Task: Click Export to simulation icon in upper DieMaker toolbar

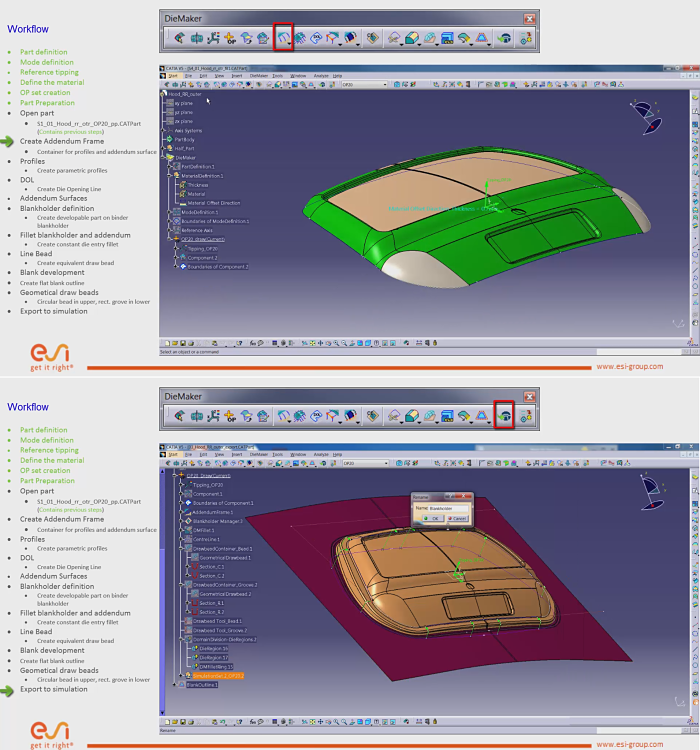Action: 504,38
